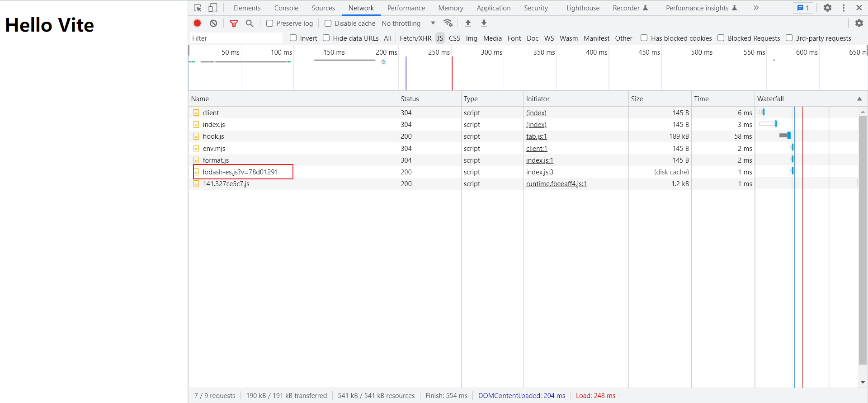Click Waterfall column sort arrow
The image size is (868, 403).
pos(859,99)
